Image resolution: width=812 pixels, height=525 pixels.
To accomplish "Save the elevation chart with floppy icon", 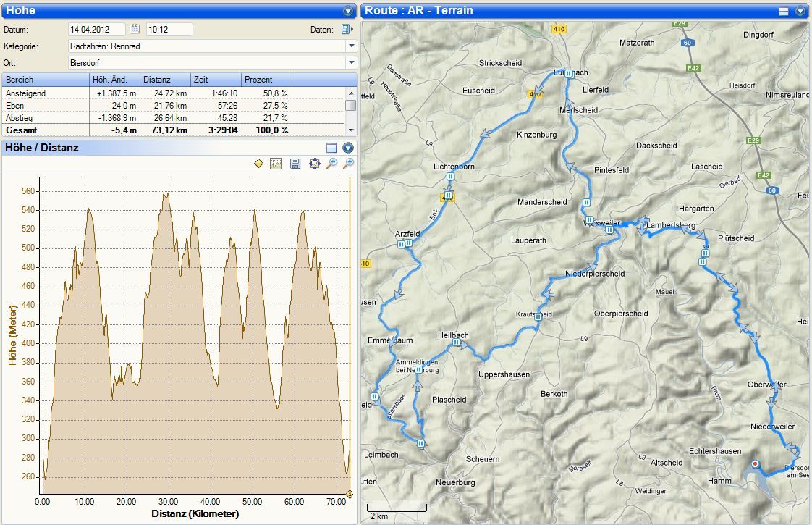I will coord(295,164).
